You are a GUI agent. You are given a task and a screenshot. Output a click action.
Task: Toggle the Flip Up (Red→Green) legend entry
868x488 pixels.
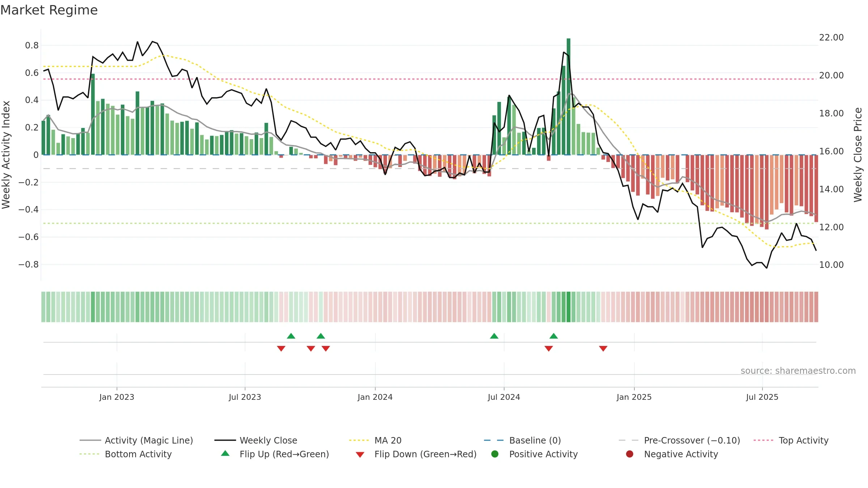click(275, 454)
